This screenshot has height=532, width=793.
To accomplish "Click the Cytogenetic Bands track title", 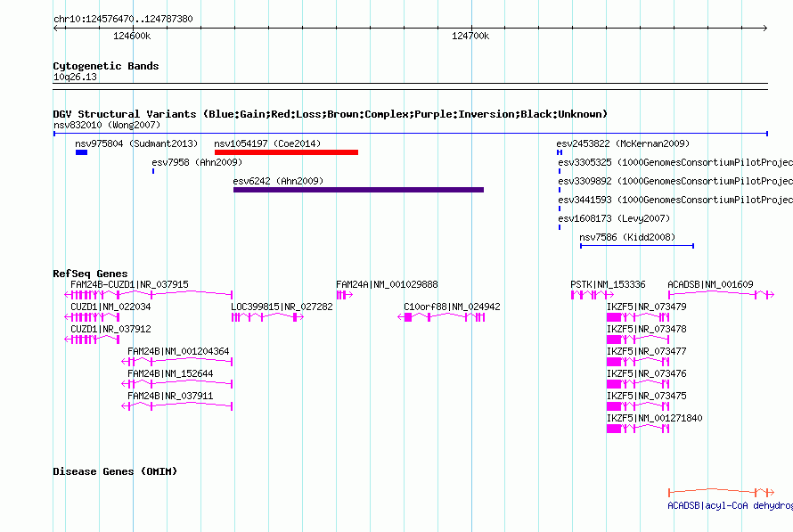I will [106, 66].
